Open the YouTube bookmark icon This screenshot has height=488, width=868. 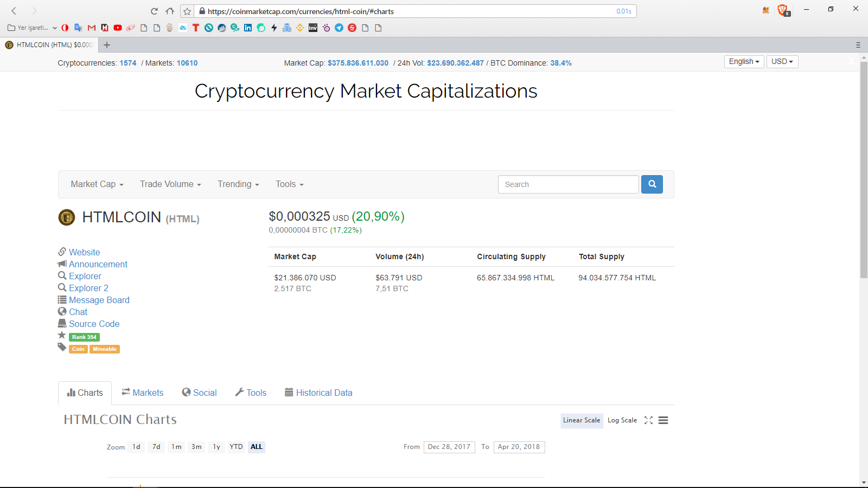tap(118, 28)
